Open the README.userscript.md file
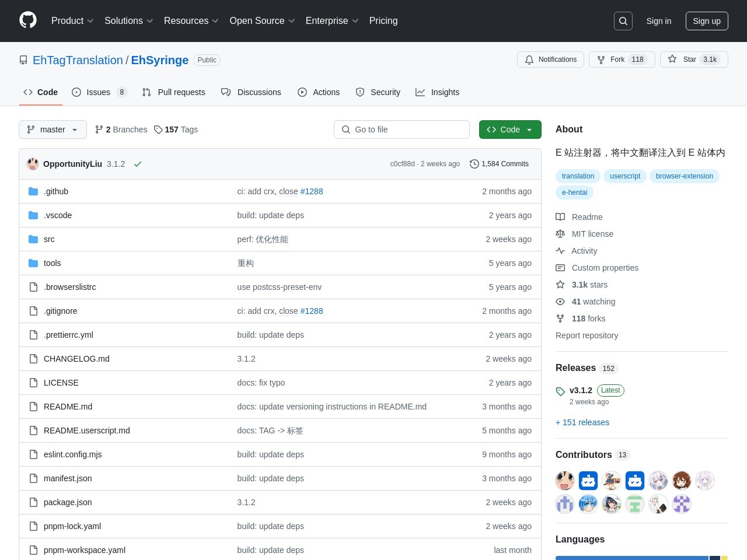Image resolution: width=747 pixels, height=560 pixels. tap(87, 430)
